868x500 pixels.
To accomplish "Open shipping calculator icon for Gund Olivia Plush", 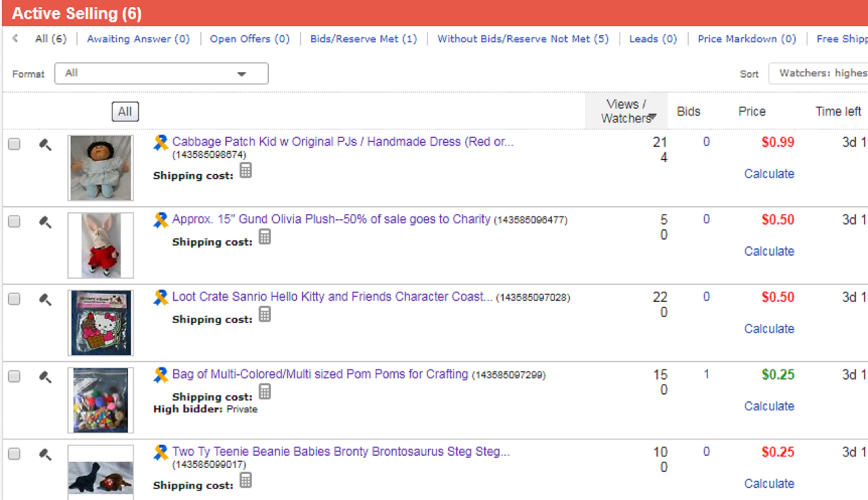I will click(265, 237).
